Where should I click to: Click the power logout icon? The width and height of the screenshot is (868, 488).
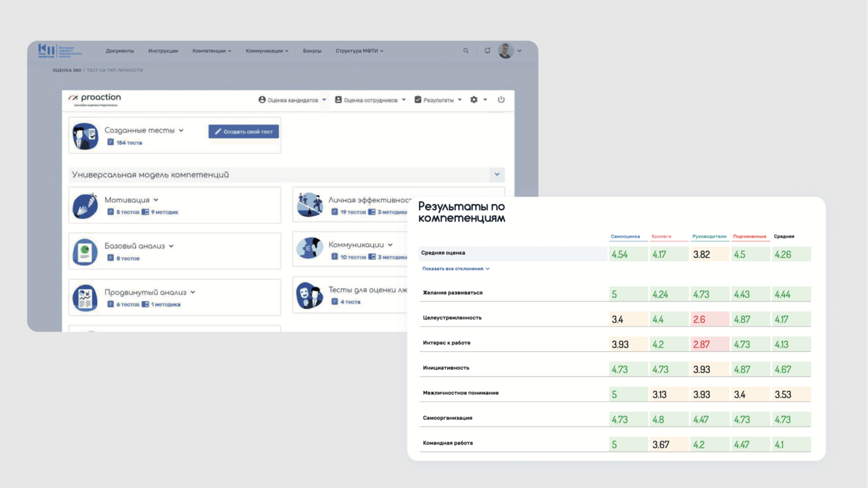tap(501, 100)
